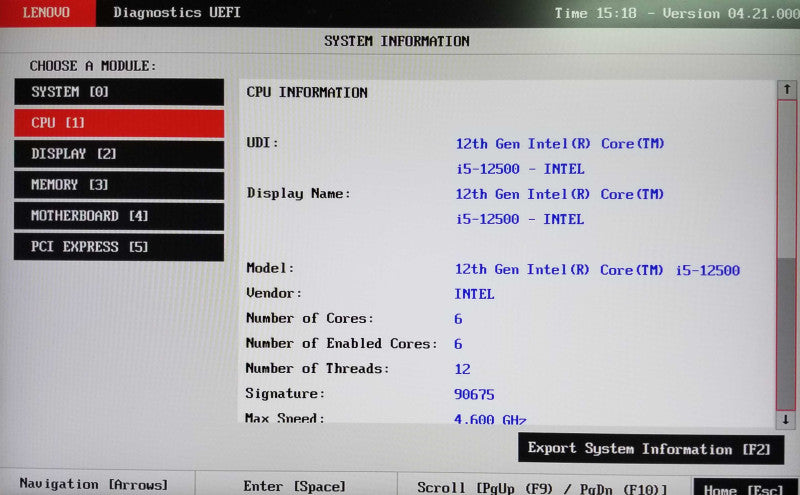The width and height of the screenshot is (800, 495).
Task: Open the SYSTEM [0] module
Action: [x=119, y=92]
